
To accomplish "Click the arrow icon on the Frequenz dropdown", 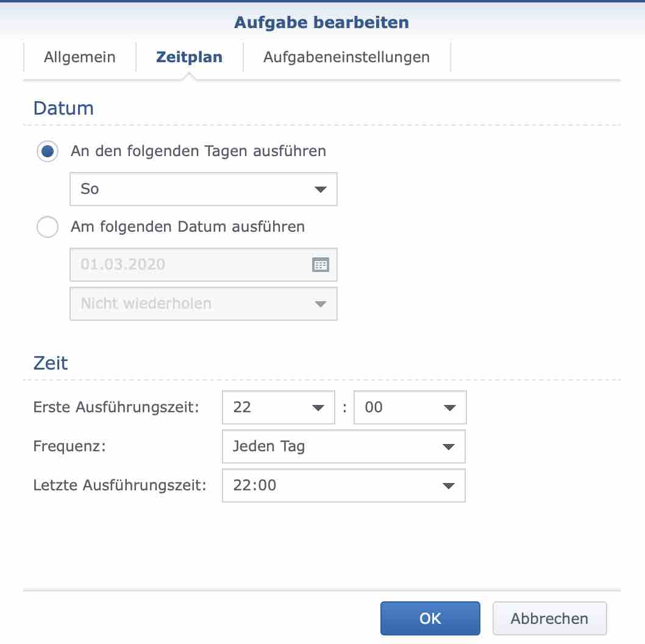I will point(449,446).
